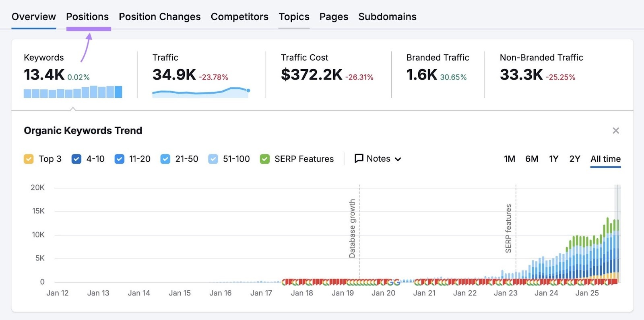Click the Traffic trend sparkline
The image size is (644, 320).
click(201, 92)
